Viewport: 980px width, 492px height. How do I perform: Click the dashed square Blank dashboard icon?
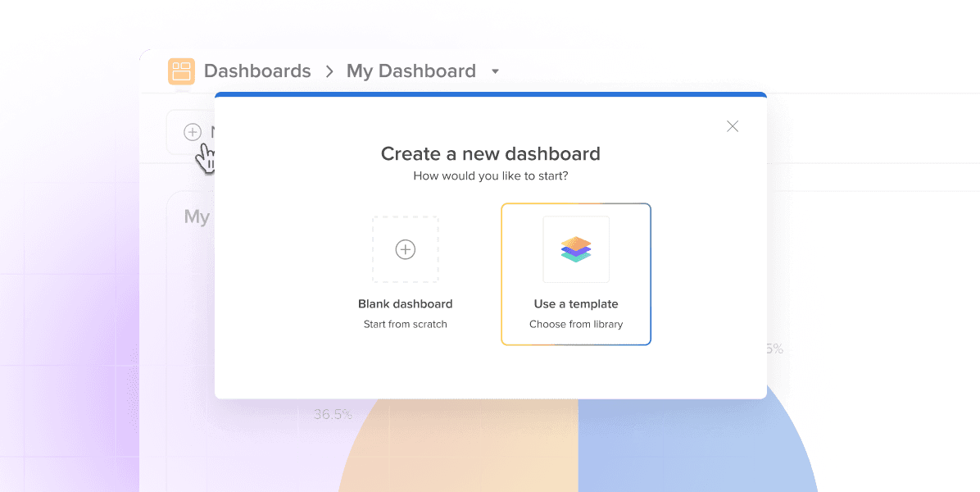click(405, 249)
